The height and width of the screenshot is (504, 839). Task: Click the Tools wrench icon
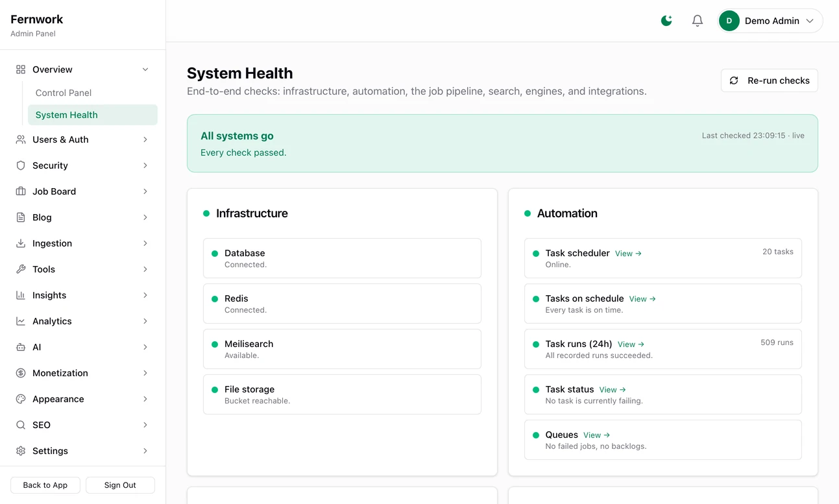tap(21, 269)
